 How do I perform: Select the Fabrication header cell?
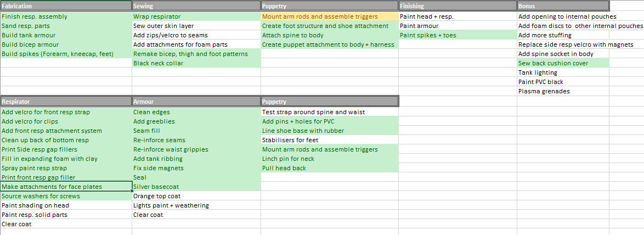pyautogui.click(x=66, y=6)
